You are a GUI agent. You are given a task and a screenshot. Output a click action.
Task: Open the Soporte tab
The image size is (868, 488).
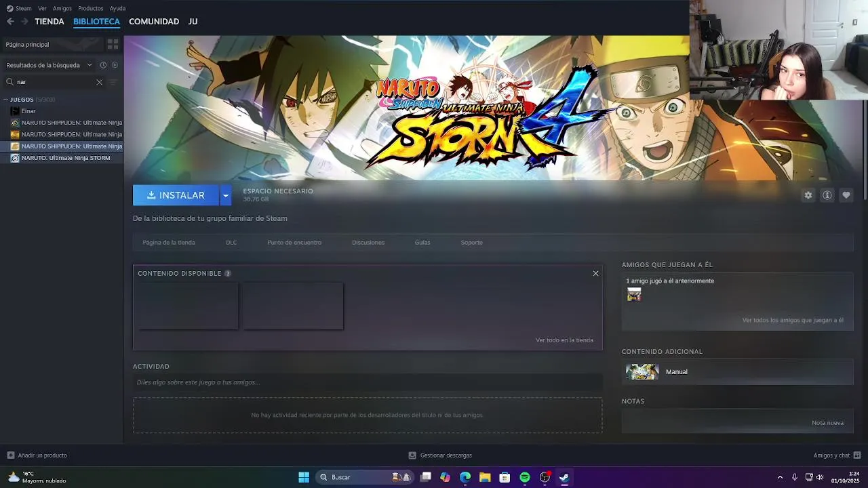click(472, 243)
